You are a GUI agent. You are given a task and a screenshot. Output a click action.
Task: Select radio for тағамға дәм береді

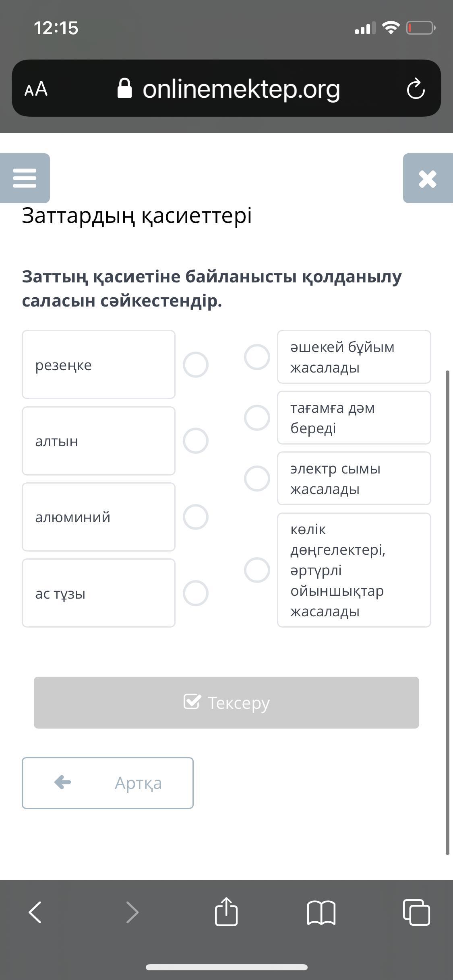[257, 418]
